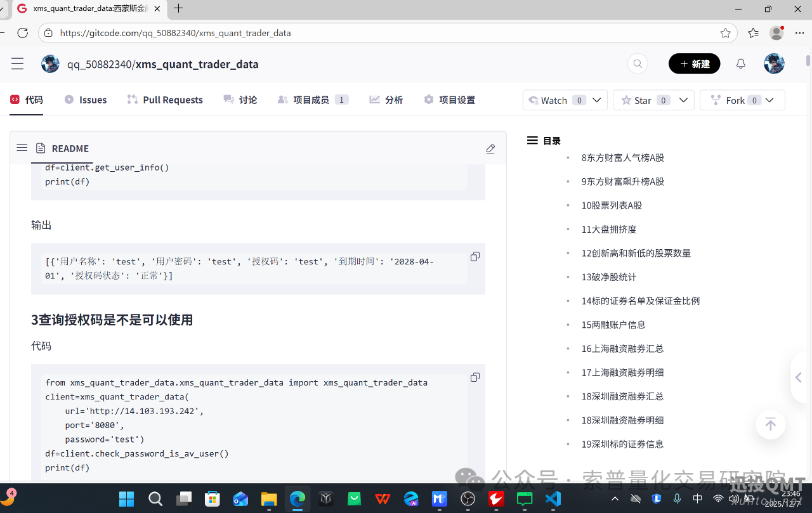Expand the Star dropdown arrow
The height and width of the screenshot is (513, 812).
click(683, 100)
